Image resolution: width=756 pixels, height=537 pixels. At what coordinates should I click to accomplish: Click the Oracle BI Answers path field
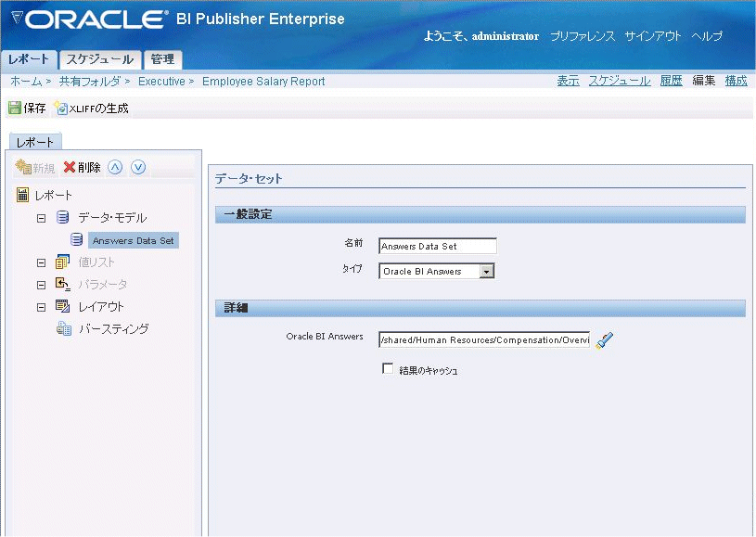484,339
